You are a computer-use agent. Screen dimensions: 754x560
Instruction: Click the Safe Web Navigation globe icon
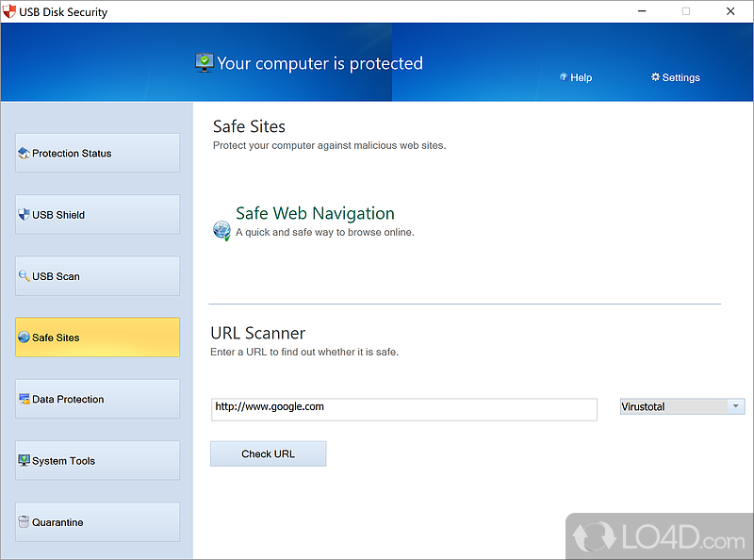click(221, 230)
